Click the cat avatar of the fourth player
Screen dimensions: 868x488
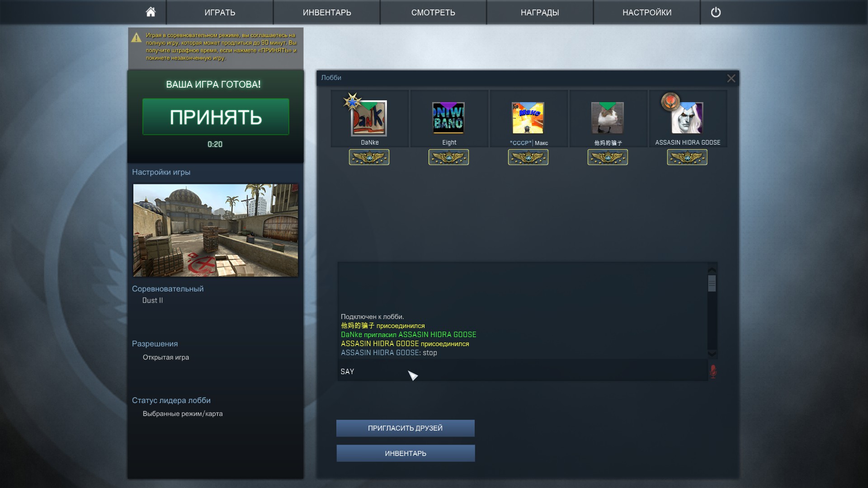pos(607,118)
